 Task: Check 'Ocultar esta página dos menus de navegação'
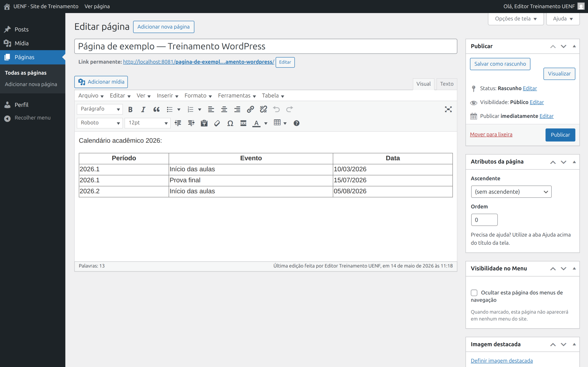474,293
